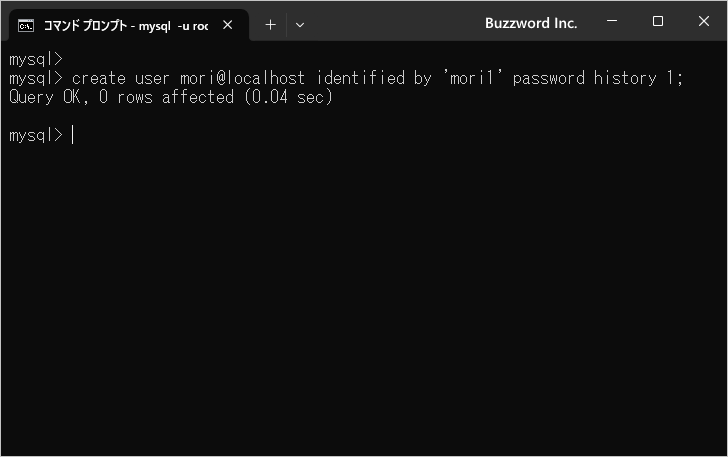728x457 pixels.
Task: Click the 'mori1' password string
Action: [472, 78]
